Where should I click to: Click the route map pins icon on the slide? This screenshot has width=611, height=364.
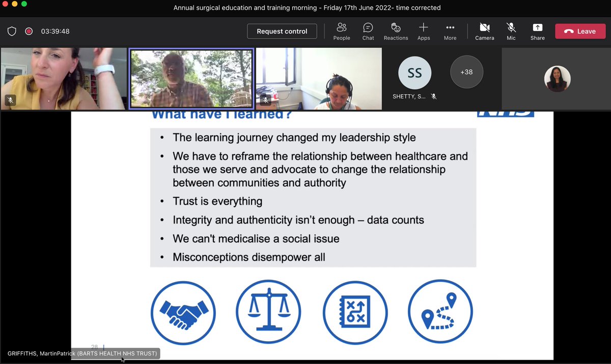[x=440, y=312]
